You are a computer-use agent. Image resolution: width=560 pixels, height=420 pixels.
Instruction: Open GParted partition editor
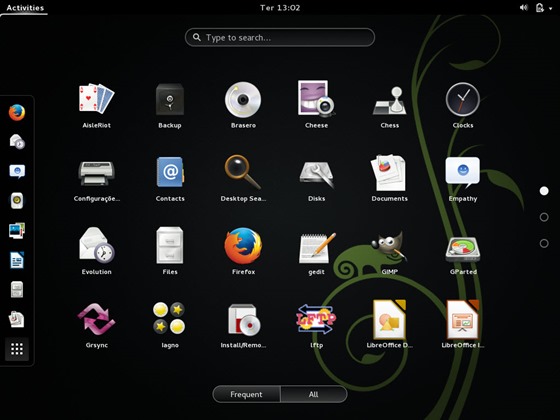pyautogui.click(x=463, y=249)
